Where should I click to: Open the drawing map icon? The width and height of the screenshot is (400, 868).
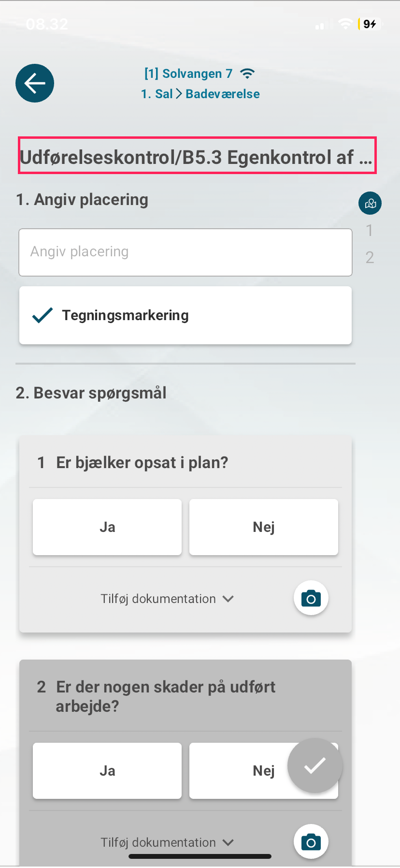[370, 203]
